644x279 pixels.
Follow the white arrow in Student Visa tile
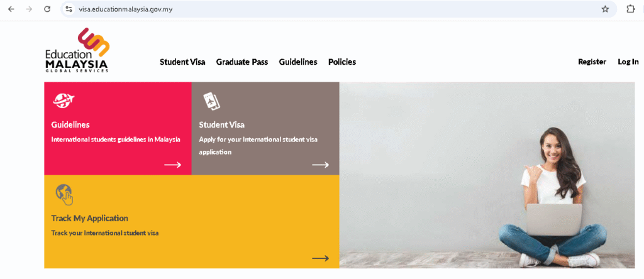[x=320, y=165]
